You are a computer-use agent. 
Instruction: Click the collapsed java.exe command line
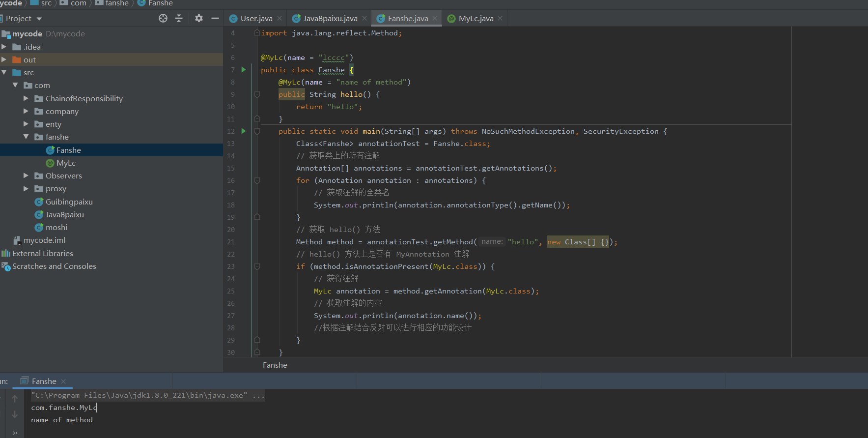[x=148, y=395]
